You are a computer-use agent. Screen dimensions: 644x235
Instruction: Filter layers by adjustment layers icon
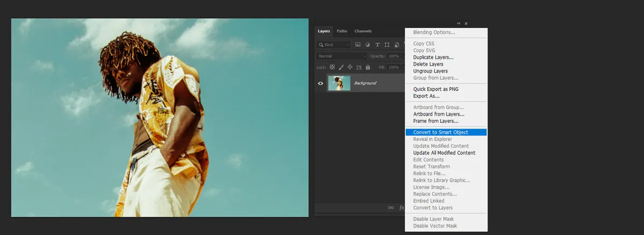[x=368, y=45]
